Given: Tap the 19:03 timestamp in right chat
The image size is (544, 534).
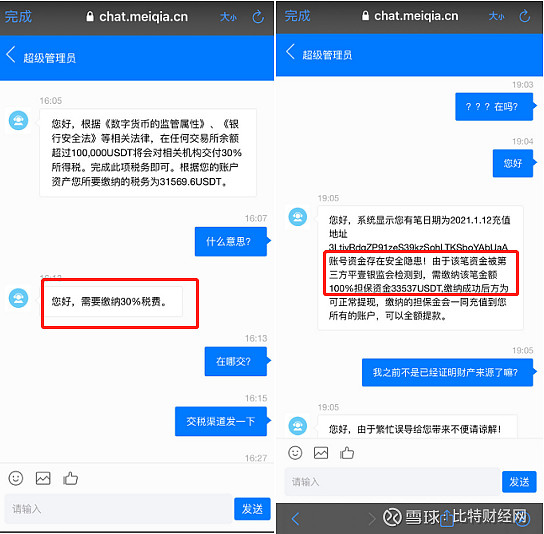Looking at the screenshot, I should point(522,85).
